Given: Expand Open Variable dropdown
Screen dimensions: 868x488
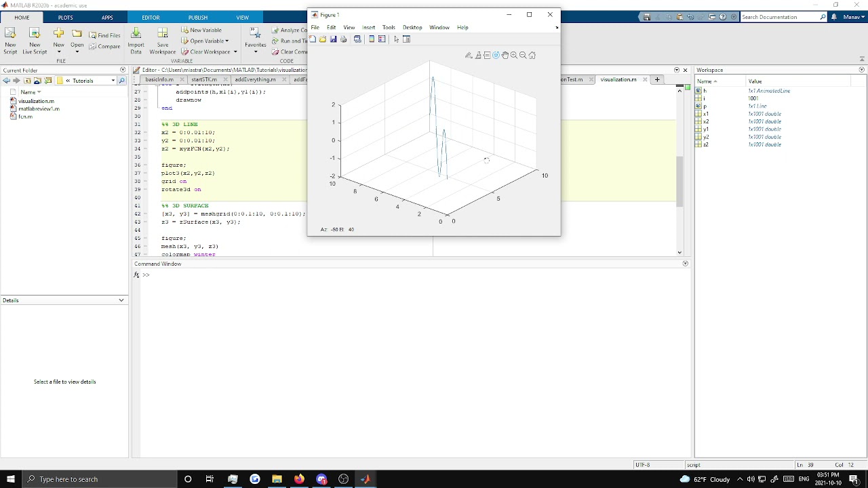Looking at the screenshot, I should [x=226, y=41].
